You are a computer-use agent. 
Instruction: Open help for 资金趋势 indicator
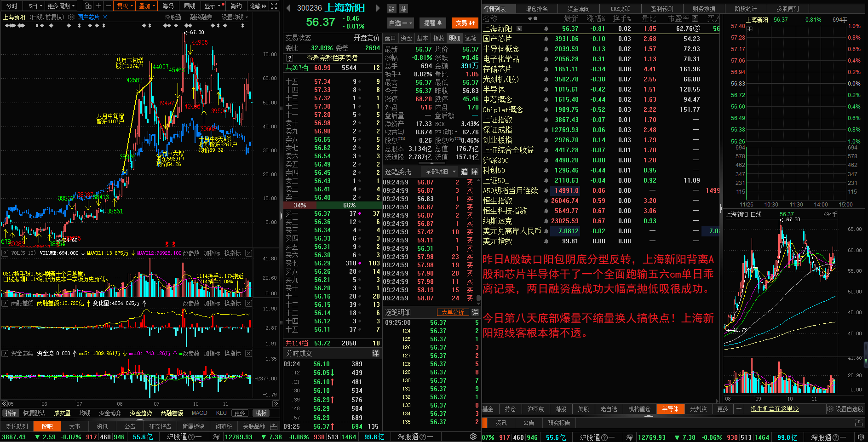(x=5, y=353)
